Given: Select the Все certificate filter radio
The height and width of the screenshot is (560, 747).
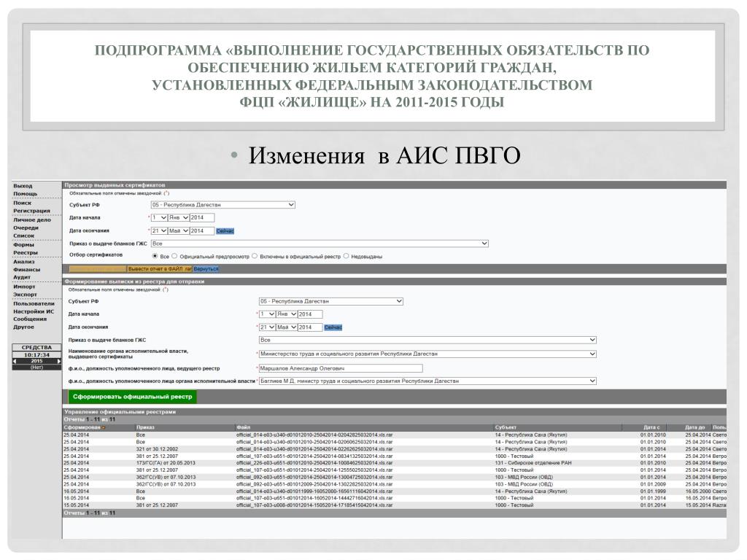Looking at the screenshot, I should pyautogui.click(x=155, y=256).
